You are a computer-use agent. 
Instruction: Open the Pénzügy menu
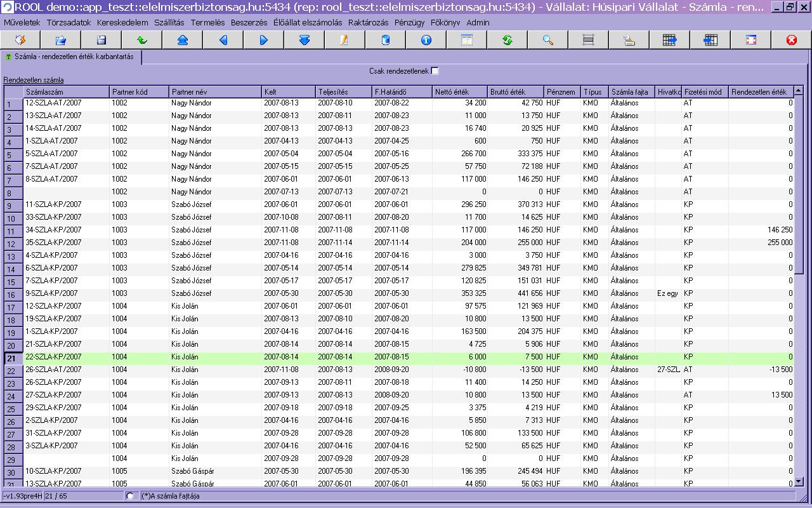(x=409, y=22)
